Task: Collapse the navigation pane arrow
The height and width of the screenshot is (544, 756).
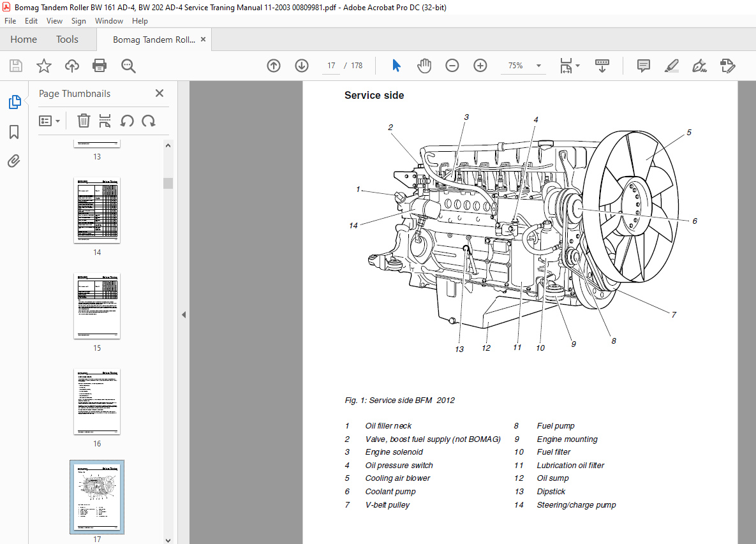Action: (x=184, y=314)
